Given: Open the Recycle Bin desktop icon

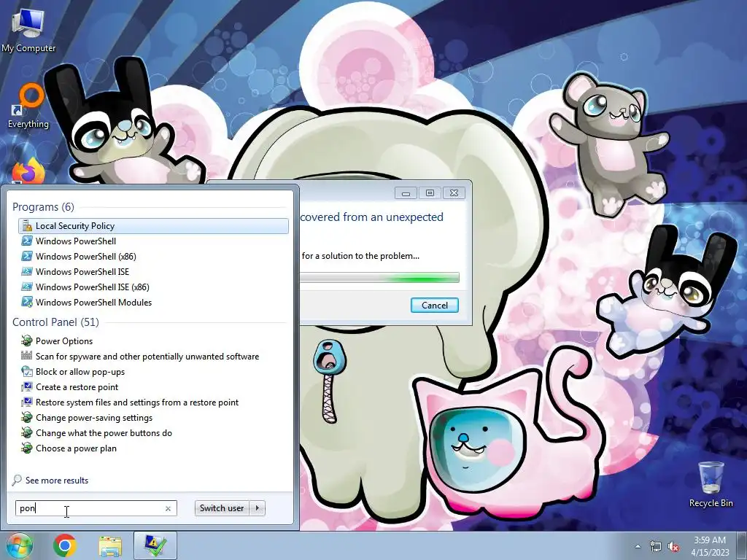Looking at the screenshot, I should tap(711, 484).
